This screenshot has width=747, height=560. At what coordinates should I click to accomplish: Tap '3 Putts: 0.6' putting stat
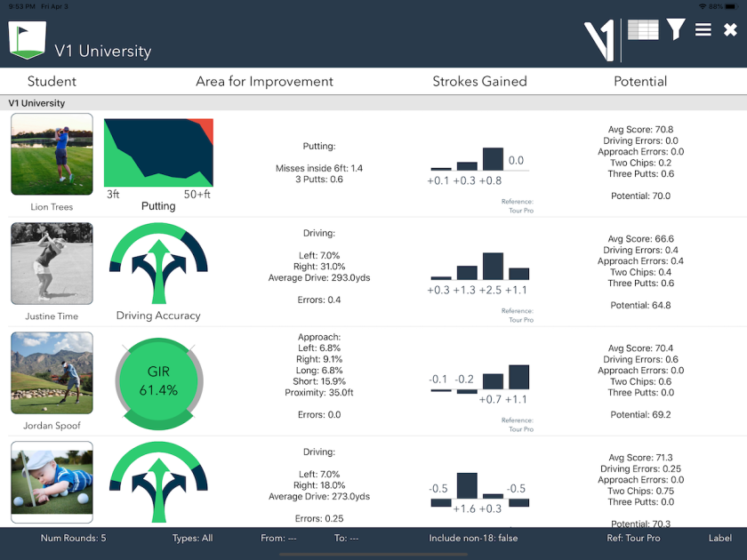319,179
